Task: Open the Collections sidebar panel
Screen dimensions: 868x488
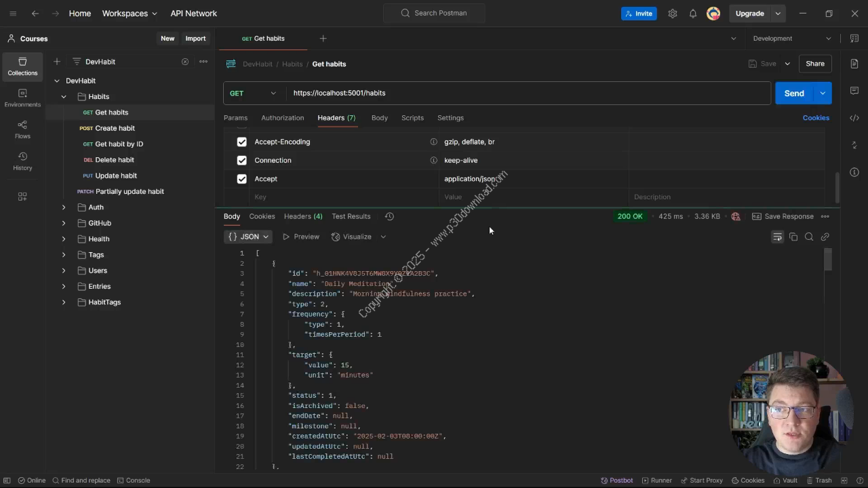Action: tap(22, 66)
